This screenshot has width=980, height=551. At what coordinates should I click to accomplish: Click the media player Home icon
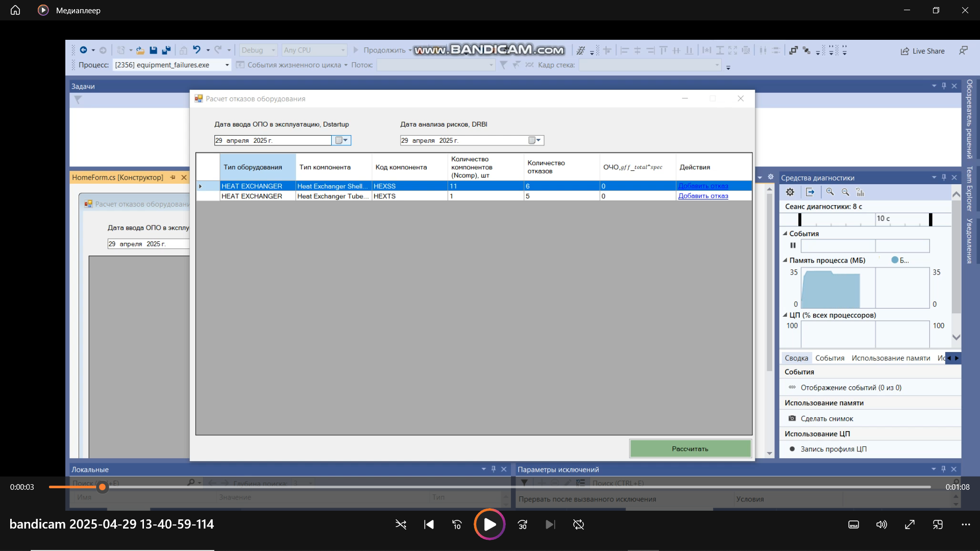[x=15, y=10]
